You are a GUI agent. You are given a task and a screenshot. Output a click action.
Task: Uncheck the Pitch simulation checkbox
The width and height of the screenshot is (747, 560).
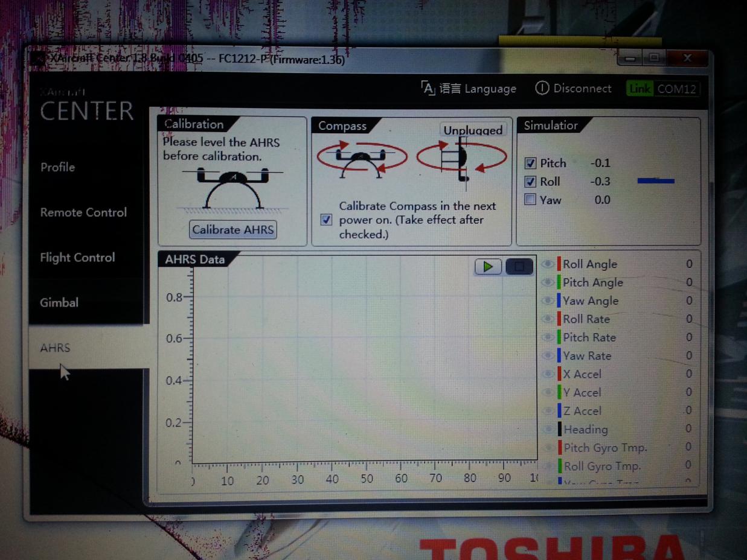coord(530,163)
